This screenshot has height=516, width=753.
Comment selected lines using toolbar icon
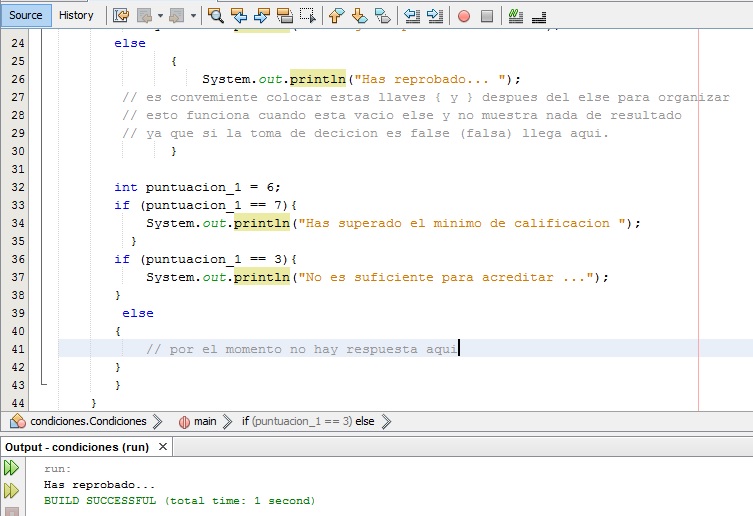click(x=516, y=15)
